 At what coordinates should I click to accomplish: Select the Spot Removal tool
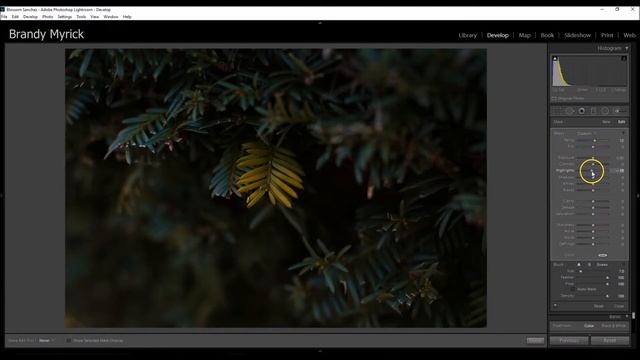coord(570,111)
